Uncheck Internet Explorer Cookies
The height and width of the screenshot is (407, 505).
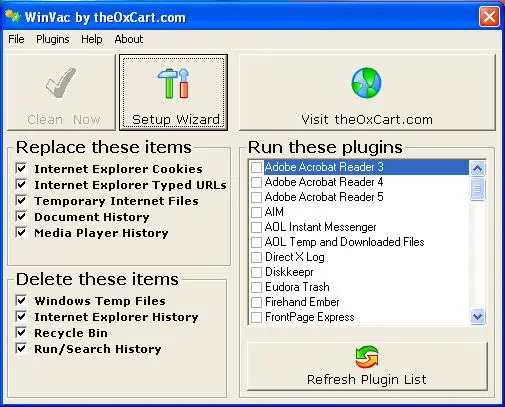click(x=21, y=168)
